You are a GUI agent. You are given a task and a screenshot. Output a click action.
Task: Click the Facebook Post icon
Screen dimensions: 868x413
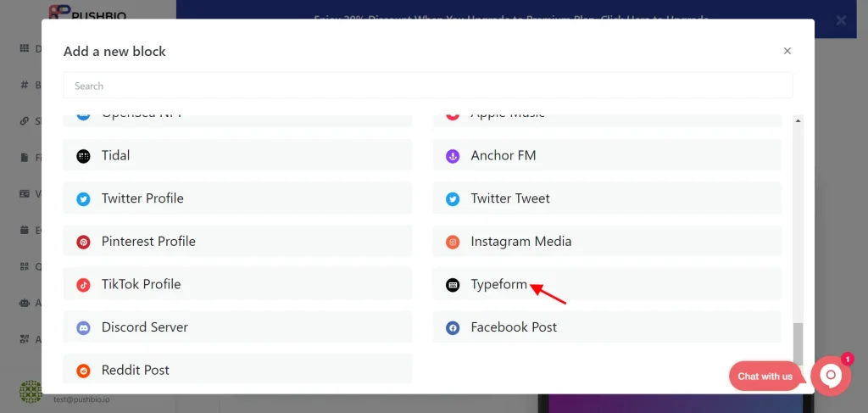point(453,327)
